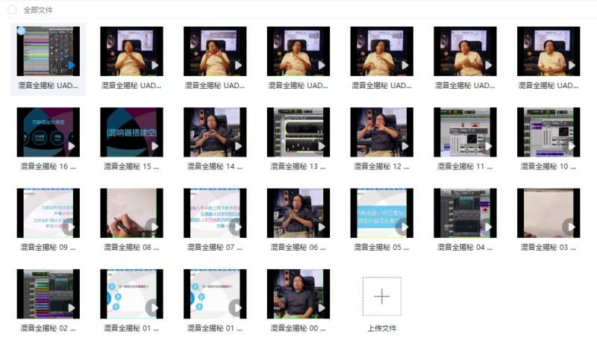Image resolution: width=597 pixels, height=364 pixels.
Task: Play the 混音全揭秘 13 video via play icon
Action: pos(322,146)
